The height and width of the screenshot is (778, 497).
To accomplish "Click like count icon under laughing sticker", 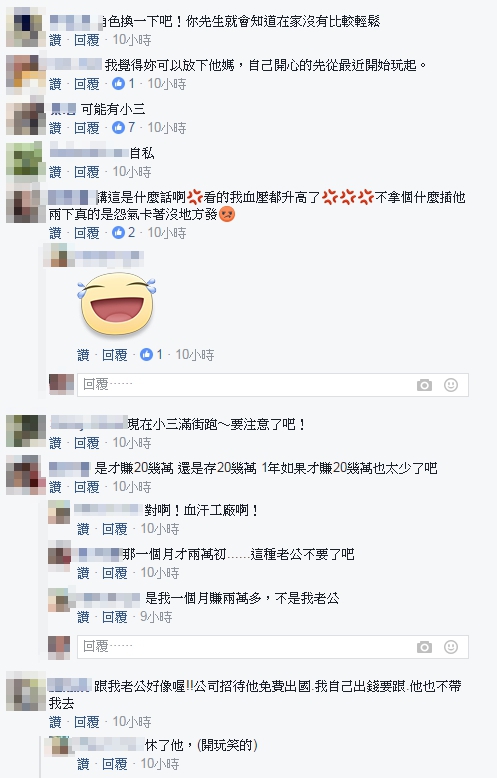I will tap(146, 354).
